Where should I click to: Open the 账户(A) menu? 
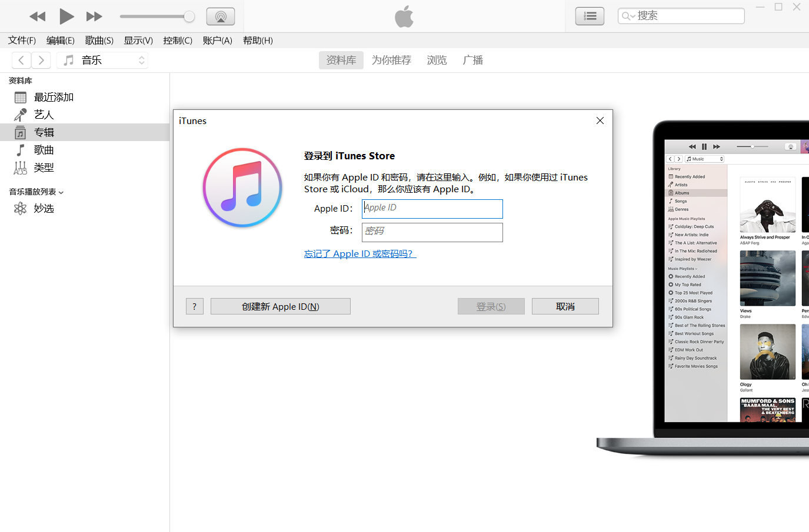(218, 41)
